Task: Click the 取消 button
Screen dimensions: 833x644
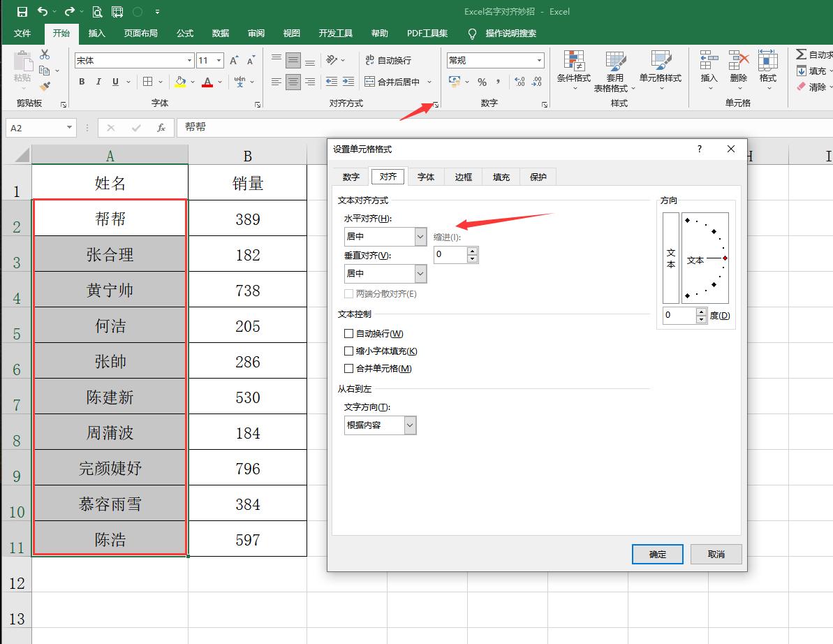Action: pos(716,554)
